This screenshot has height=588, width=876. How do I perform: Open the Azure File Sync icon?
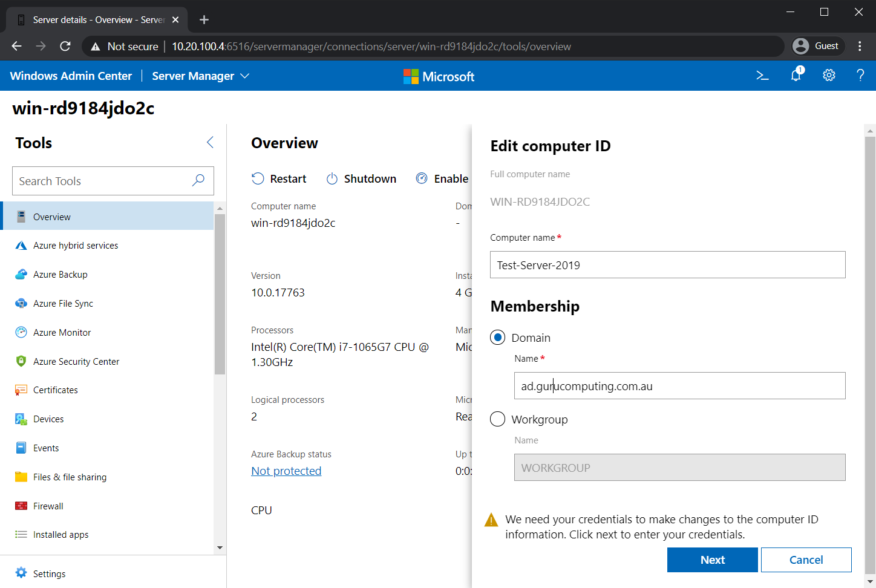21,304
